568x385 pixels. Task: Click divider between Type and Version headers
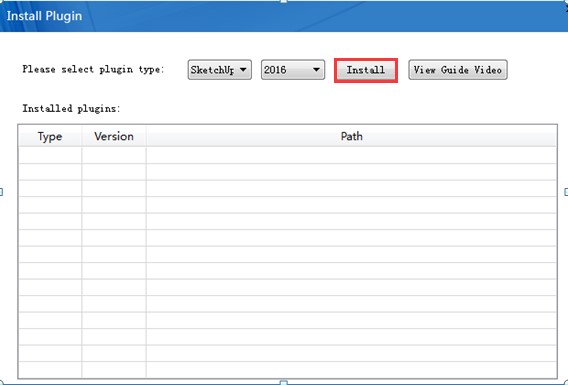click(x=82, y=137)
